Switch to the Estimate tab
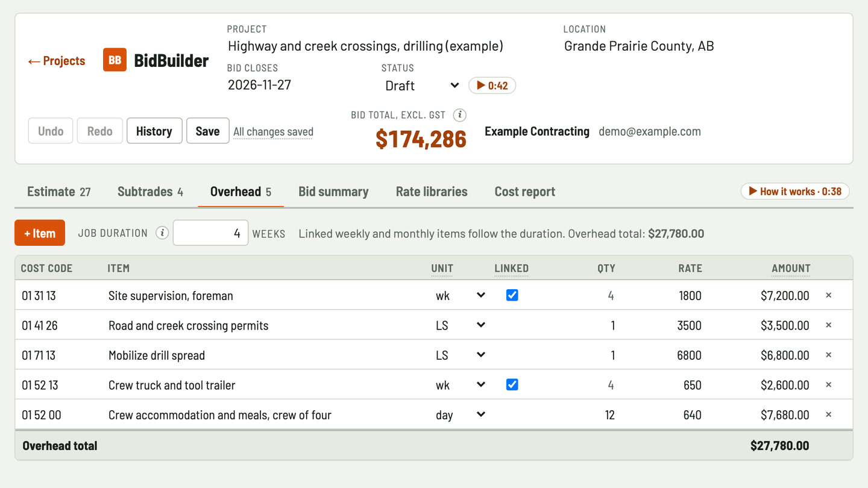The height and width of the screenshot is (488, 868). coord(59,192)
